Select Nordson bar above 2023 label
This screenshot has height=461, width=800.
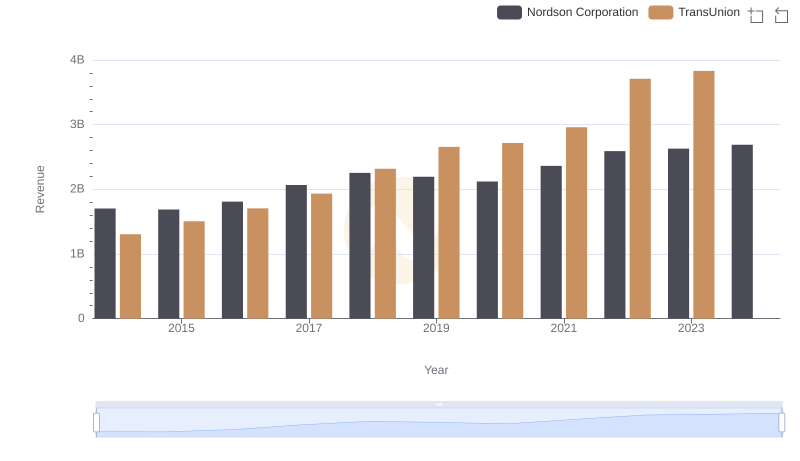click(x=678, y=234)
